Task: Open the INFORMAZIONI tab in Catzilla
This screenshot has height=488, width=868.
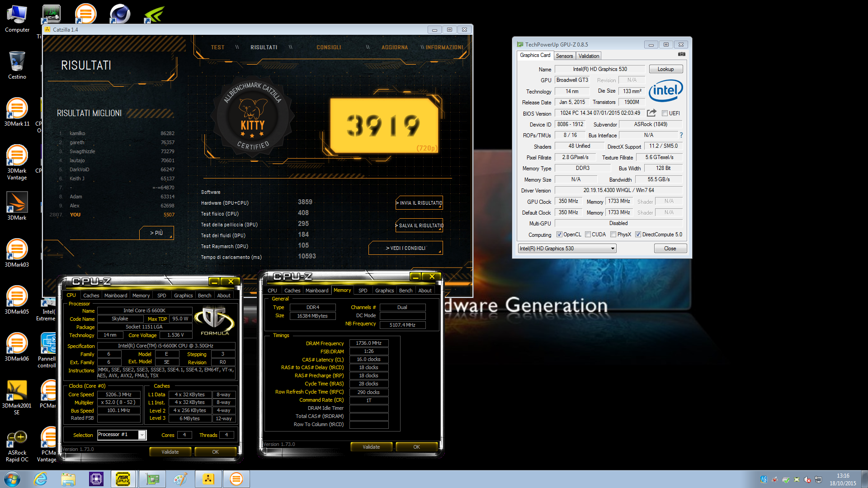Action: tap(444, 47)
